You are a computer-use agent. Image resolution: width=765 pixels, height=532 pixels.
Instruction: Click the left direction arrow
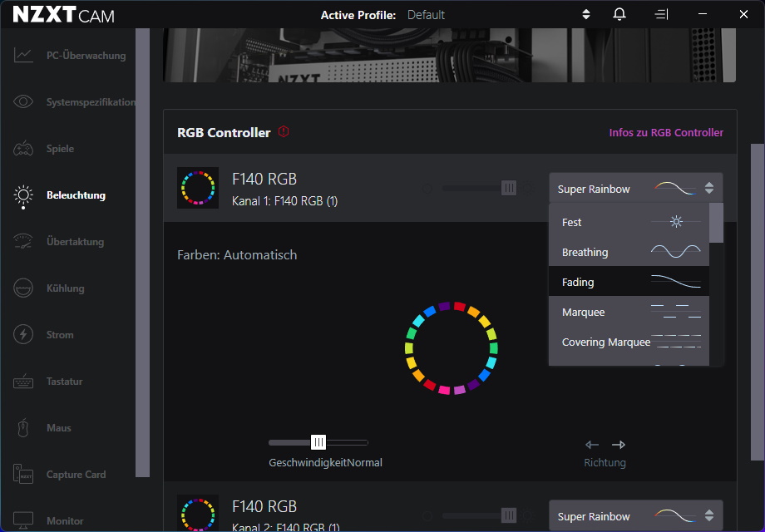(x=592, y=445)
